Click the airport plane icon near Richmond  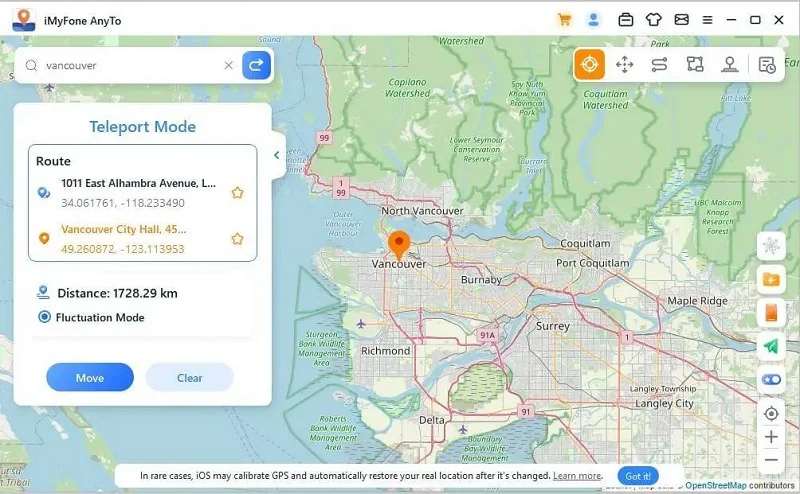(x=361, y=324)
